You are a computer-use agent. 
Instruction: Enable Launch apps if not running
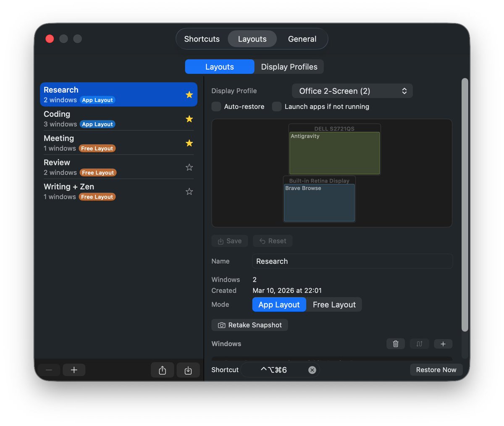pyautogui.click(x=277, y=107)
